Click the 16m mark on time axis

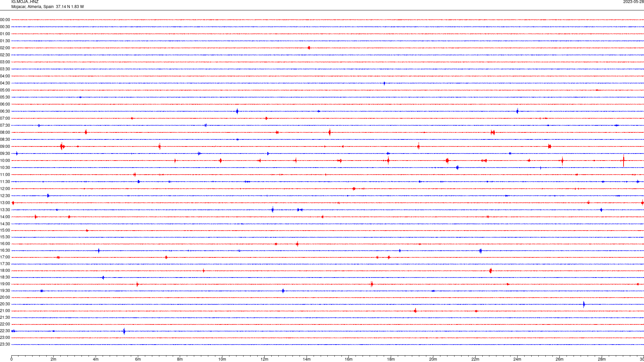[x=349, y=359]
